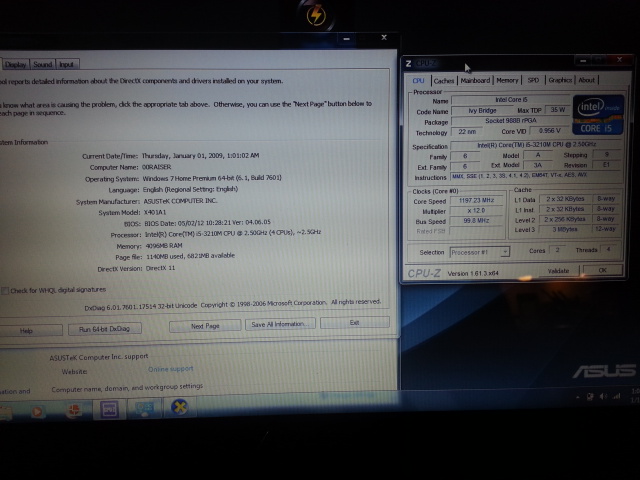Select the CPU tab in CPU-Z
Screen dimensions: 640x480
418,81
